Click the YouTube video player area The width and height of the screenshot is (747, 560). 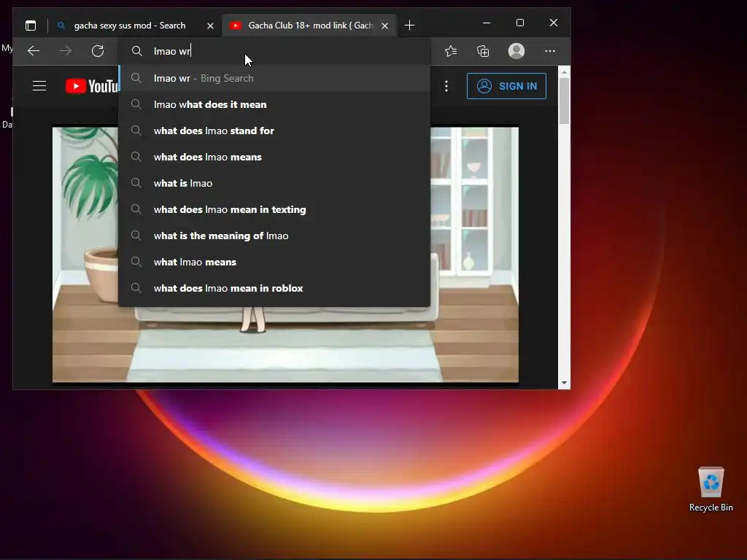[285, 254]
